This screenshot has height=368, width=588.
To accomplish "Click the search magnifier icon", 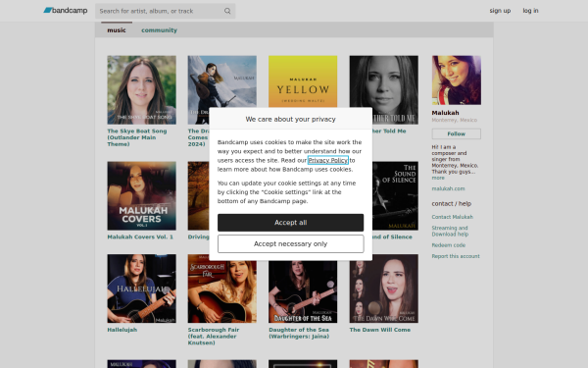I will pos(227,11).
